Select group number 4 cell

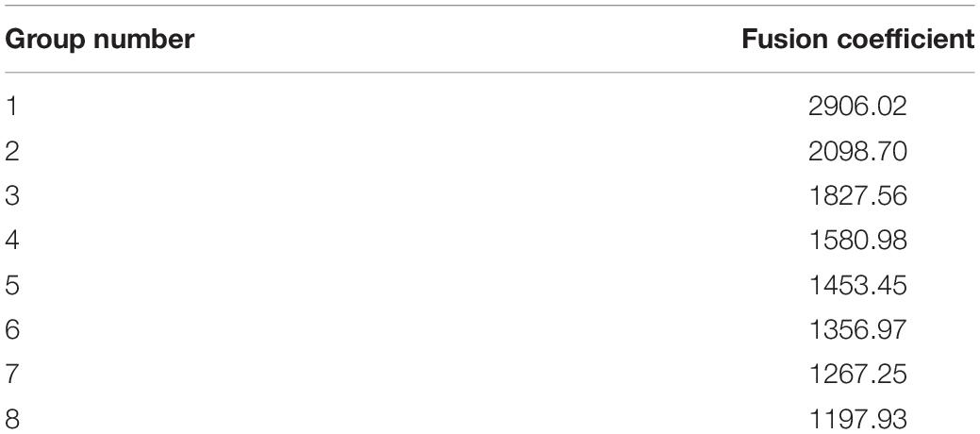point(12,241)
